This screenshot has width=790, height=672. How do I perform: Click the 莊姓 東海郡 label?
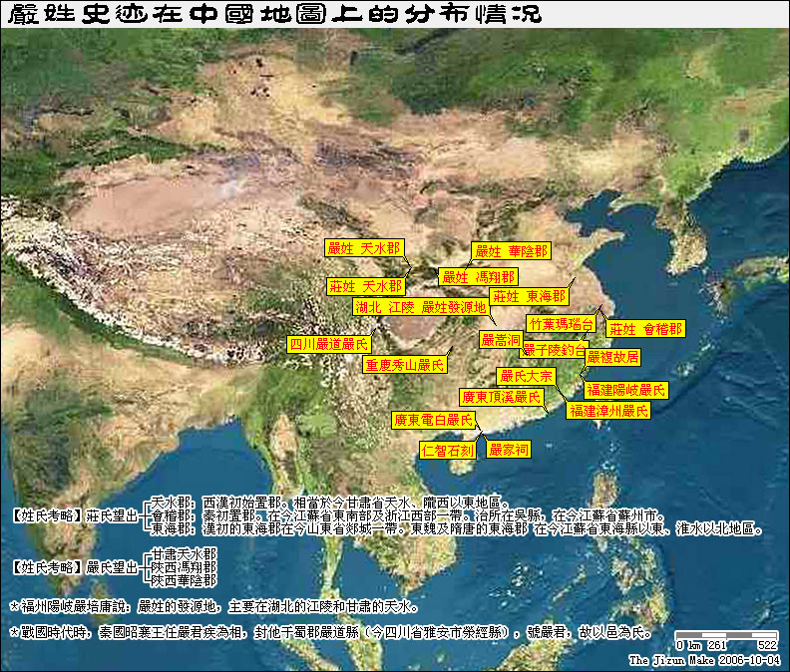coord(529,296)
